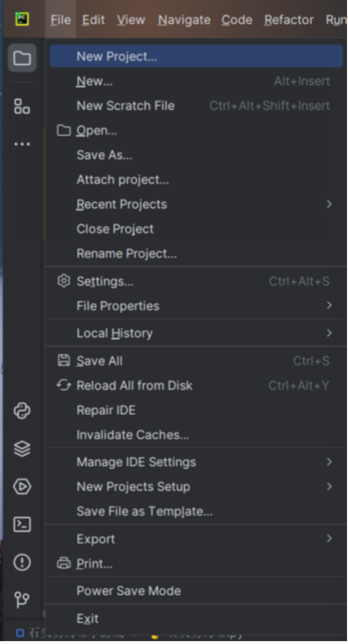The image size is (348, 644).
Task: Click Settings with the gear icon
Action: [105, 281]
